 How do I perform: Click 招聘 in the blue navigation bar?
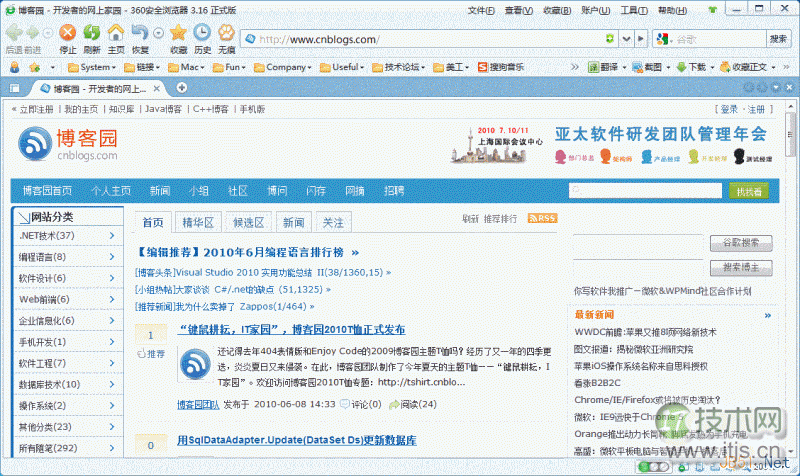393,191
